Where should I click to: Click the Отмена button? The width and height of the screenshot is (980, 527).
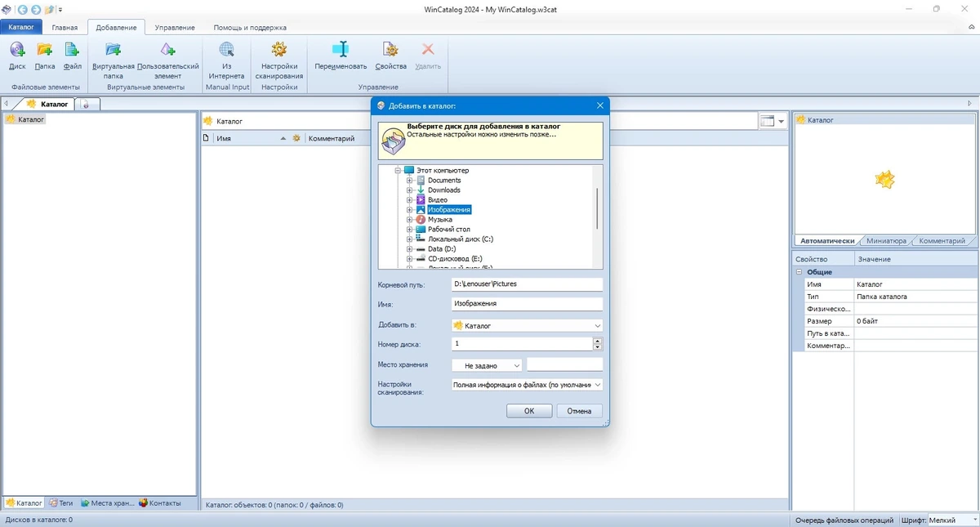[x=579, y=411]
